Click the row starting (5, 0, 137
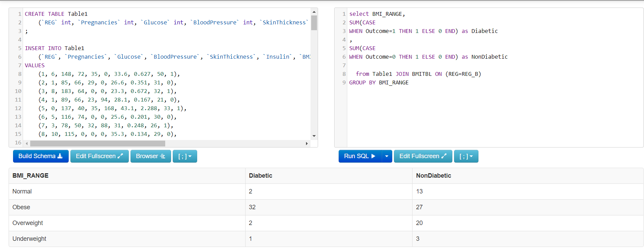This screenshot has height=248, width=644. (112, 108)
